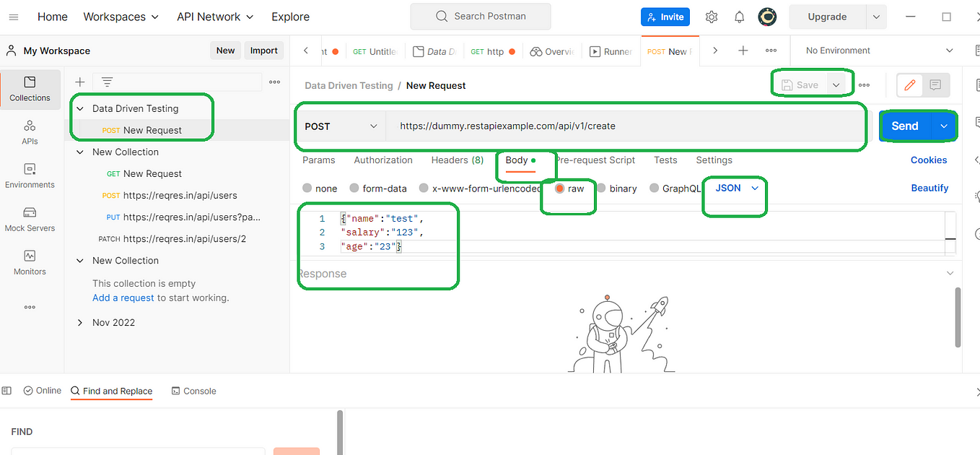Switch to the Settings tab
Screen dimensions: 980x455
click(714, 160)
